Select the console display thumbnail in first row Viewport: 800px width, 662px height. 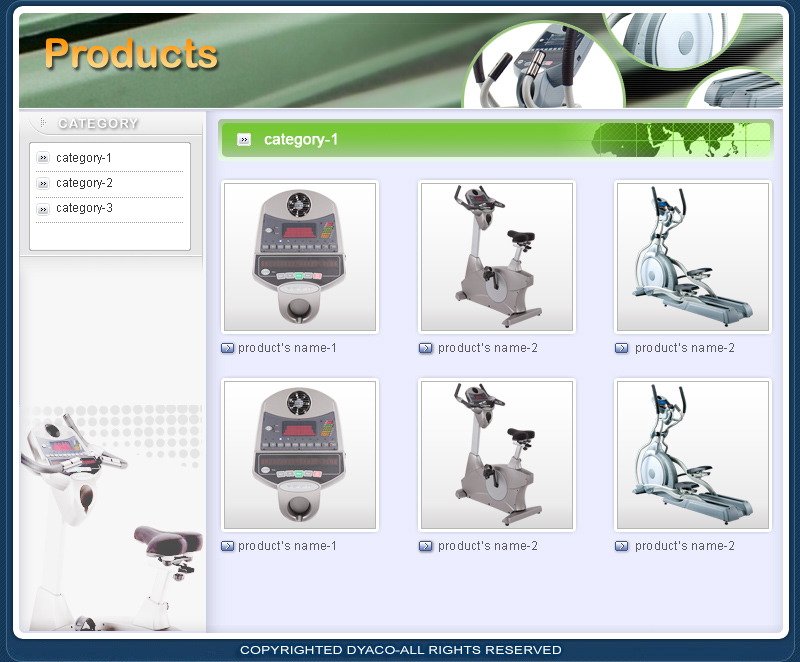coord(300,257)
